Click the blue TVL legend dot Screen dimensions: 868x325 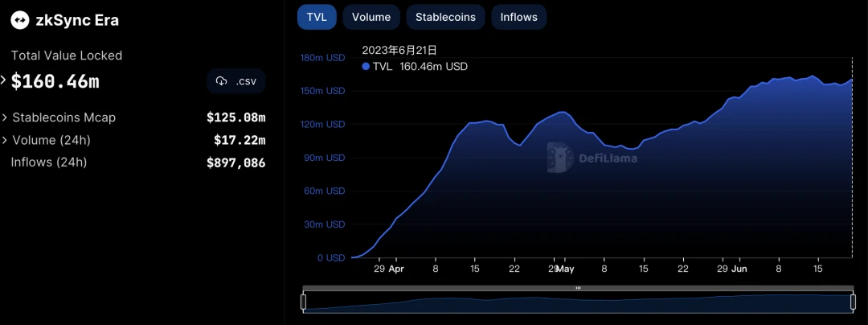pyautogui.click(x=366, y=67)
